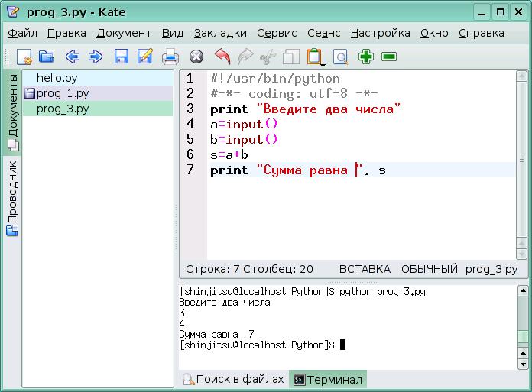Zoom out with the green minus icon

389,57
